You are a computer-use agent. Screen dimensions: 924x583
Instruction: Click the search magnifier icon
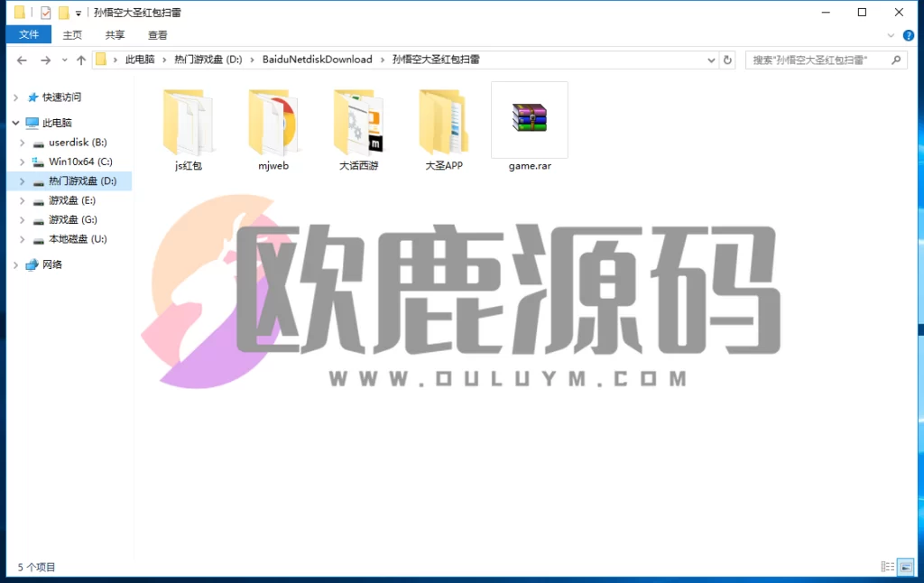point(895,60)
